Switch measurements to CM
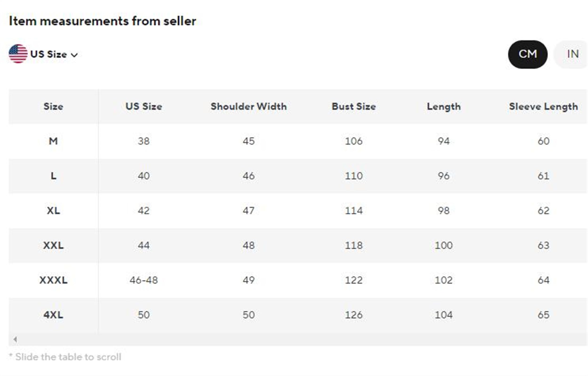 (528, 54)
